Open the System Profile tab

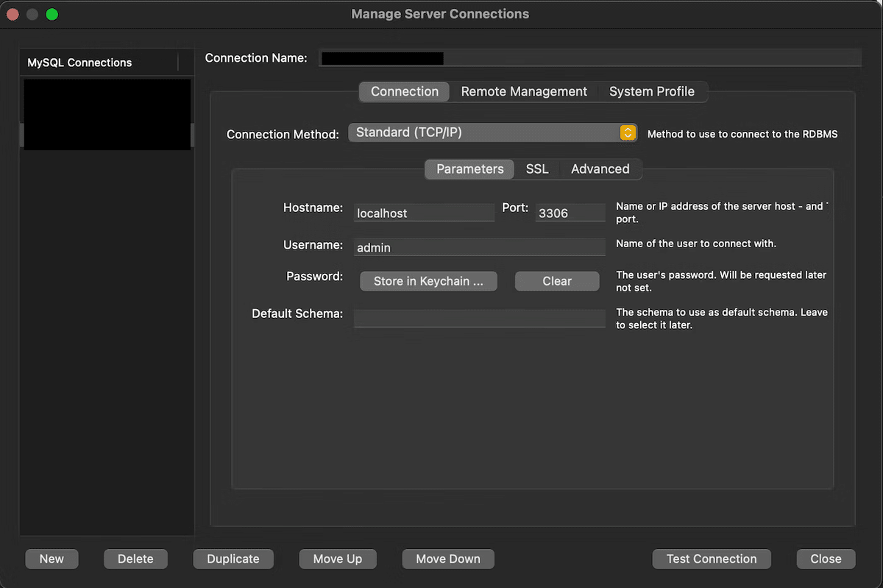tap(652, 91)
